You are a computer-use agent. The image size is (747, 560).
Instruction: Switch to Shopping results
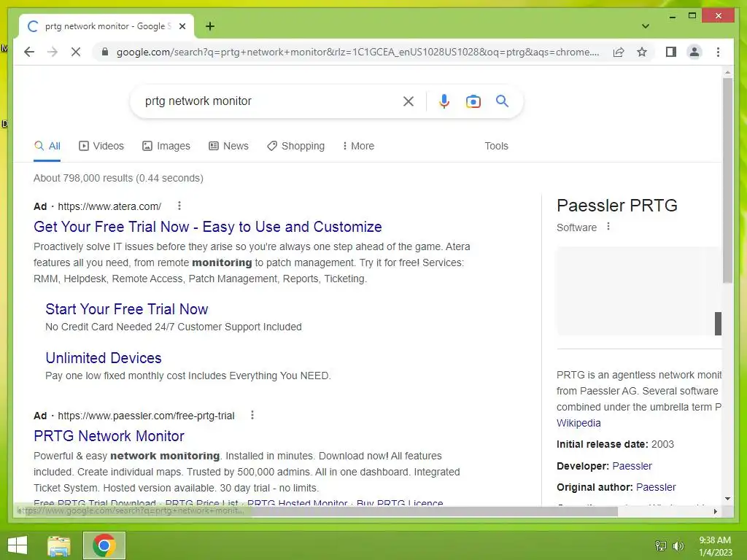point(296,146)
